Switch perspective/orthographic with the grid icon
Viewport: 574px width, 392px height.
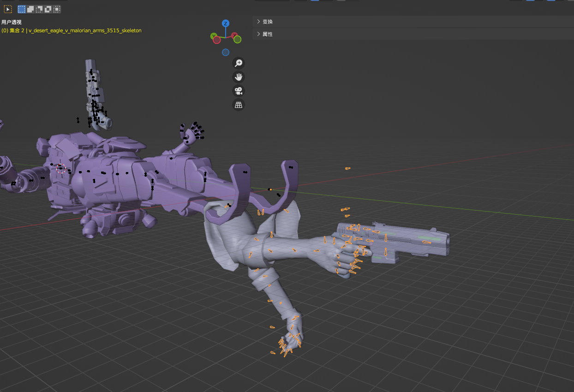(x=239, y=105)
